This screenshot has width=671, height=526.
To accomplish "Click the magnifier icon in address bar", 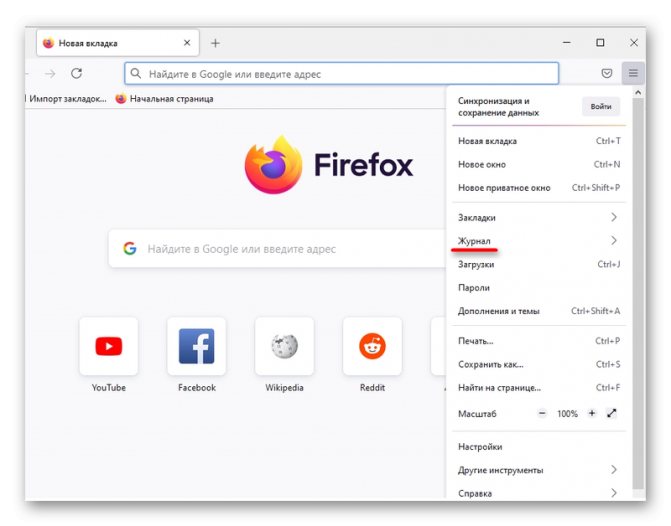I will click(136, 73).
